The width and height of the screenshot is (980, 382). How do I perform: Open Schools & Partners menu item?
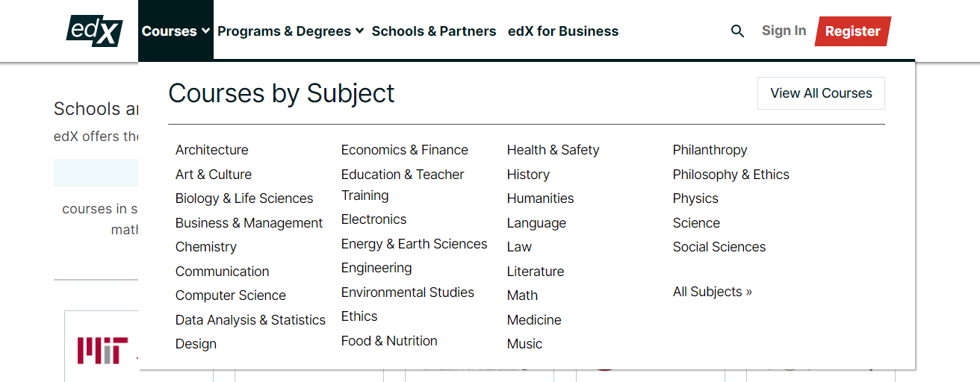point(434,31)
